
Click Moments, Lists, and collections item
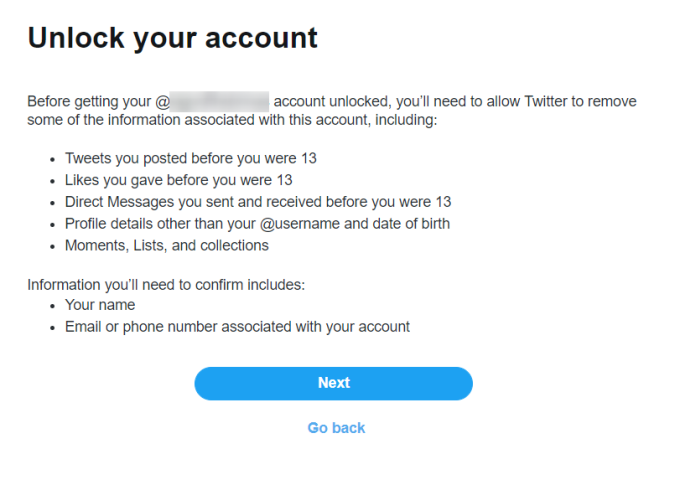tap(166, 245)
